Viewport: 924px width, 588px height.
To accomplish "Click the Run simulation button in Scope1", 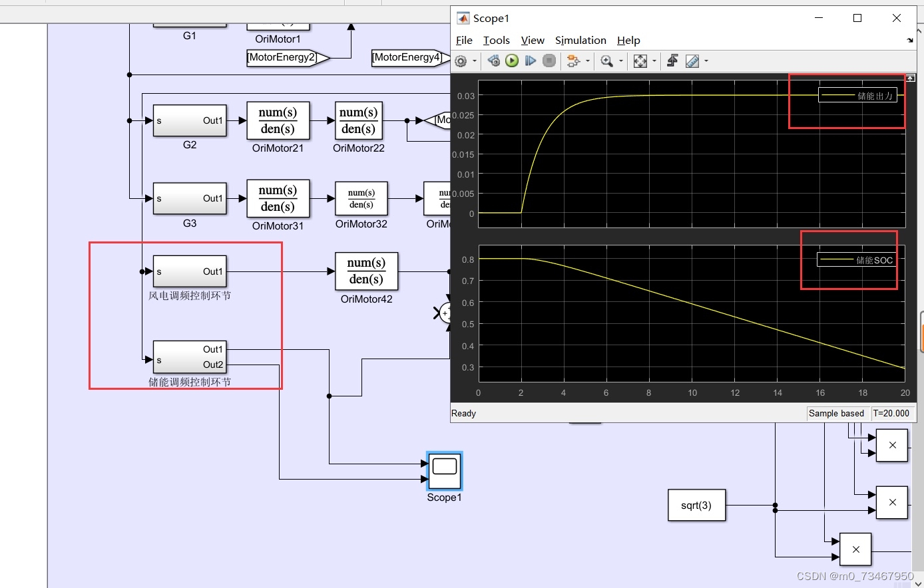I will [511, 61].
